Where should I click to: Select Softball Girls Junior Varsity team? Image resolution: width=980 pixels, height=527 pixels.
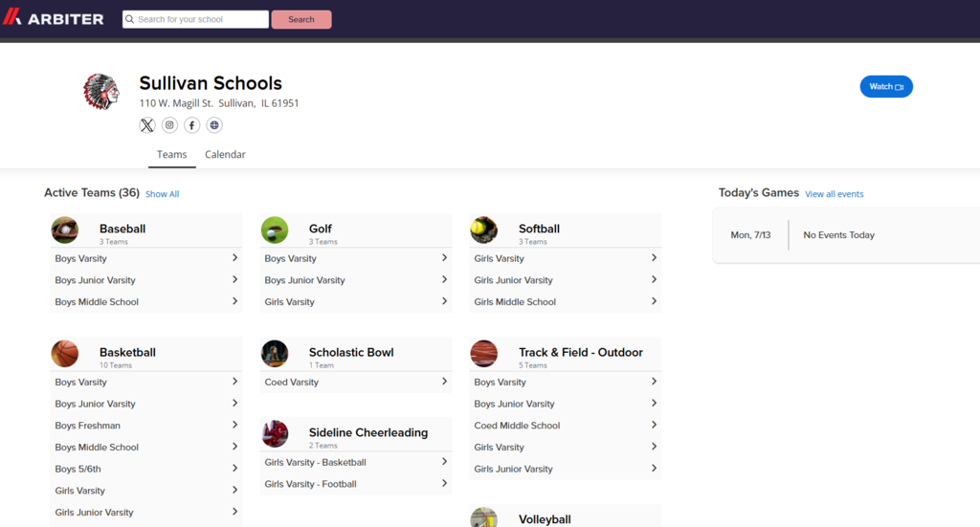[x=565, y=280]
